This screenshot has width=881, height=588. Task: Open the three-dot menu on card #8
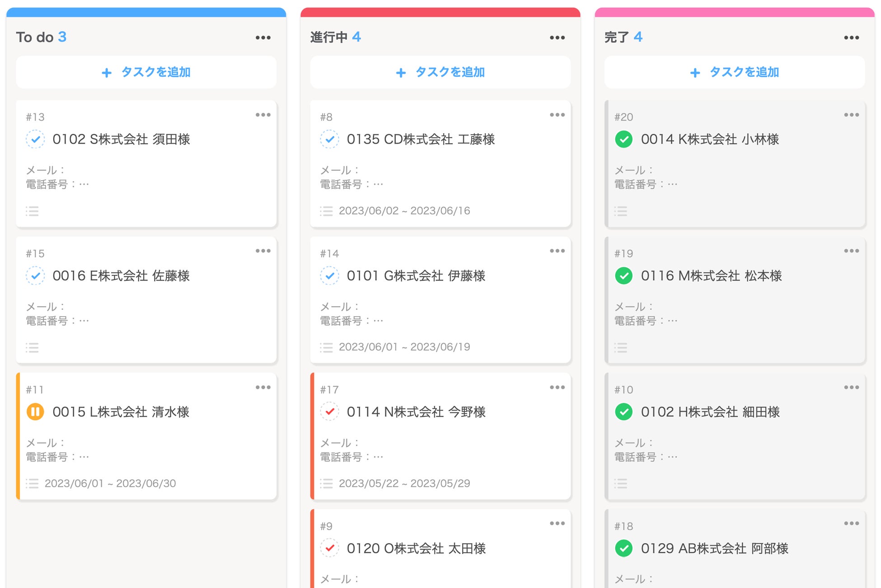557,115
